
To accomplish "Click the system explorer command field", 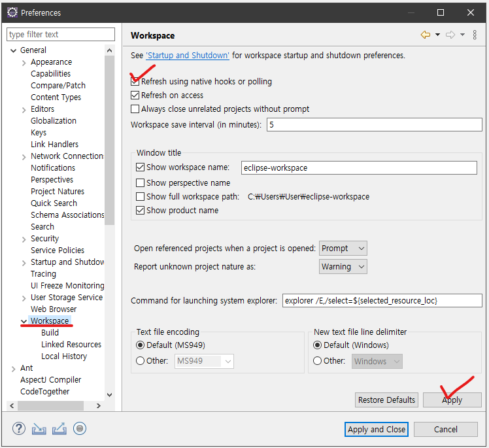I will 382,300.
